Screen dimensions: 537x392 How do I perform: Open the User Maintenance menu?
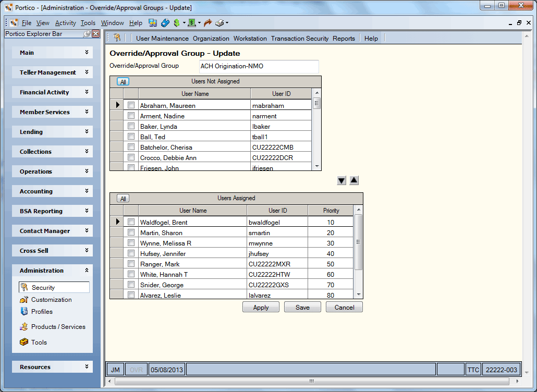162,39
